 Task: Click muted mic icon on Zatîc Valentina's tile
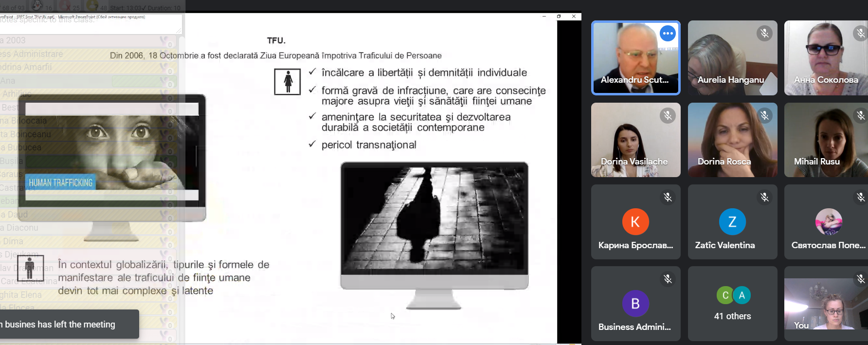[x=764, y=197]
